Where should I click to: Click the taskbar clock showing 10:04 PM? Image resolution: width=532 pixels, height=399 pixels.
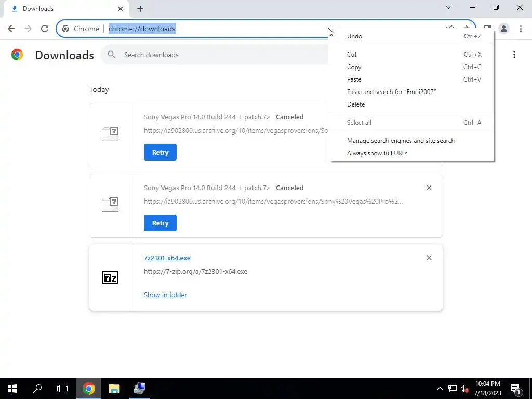pyautogui.click(x=487, y=389)
